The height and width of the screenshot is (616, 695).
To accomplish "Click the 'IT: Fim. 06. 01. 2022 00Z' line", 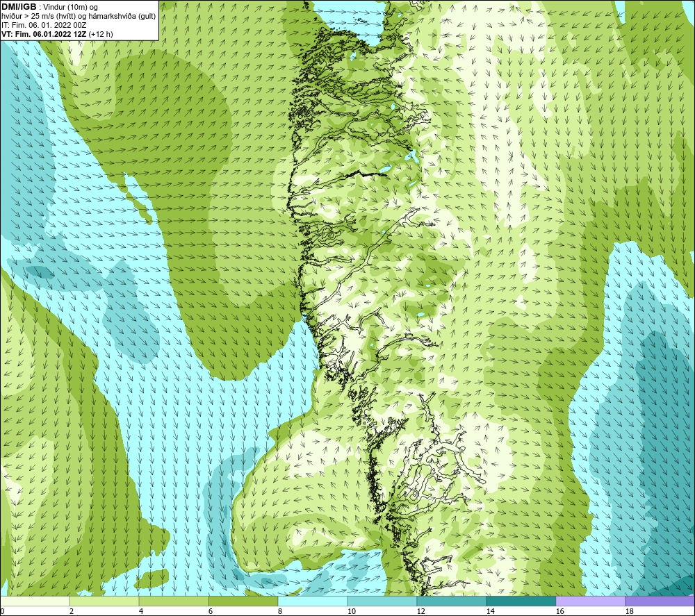I will pyautogui.click(x=44, y=25).
